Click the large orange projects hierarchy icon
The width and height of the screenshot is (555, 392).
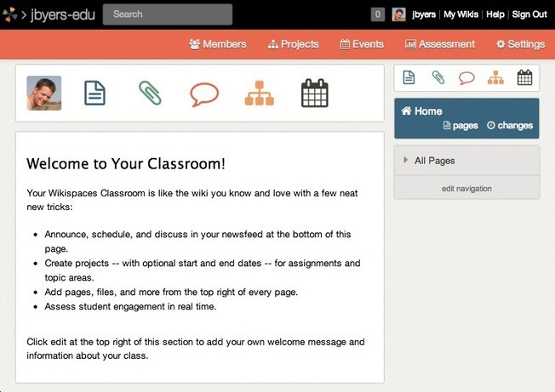pos(260,93)
